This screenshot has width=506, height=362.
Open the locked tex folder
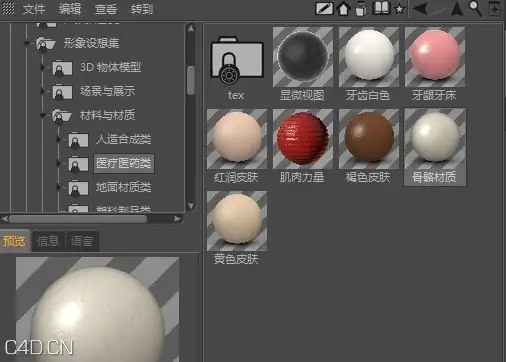point(237,60)
